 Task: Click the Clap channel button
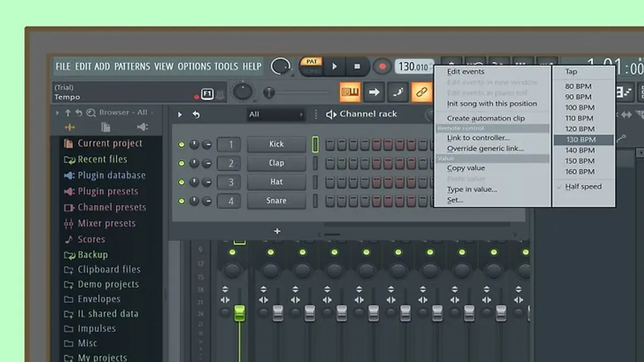pyautogui.click(x=276, y=163)
